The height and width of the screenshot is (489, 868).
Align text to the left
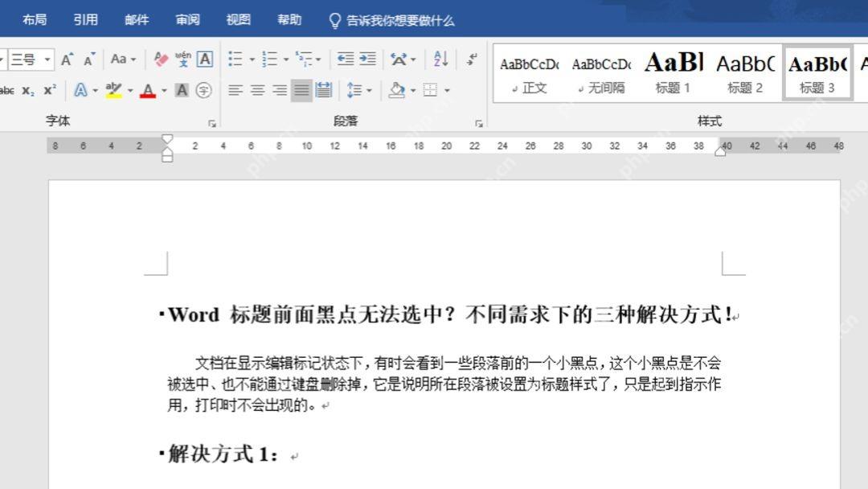(x=235, y=90)
